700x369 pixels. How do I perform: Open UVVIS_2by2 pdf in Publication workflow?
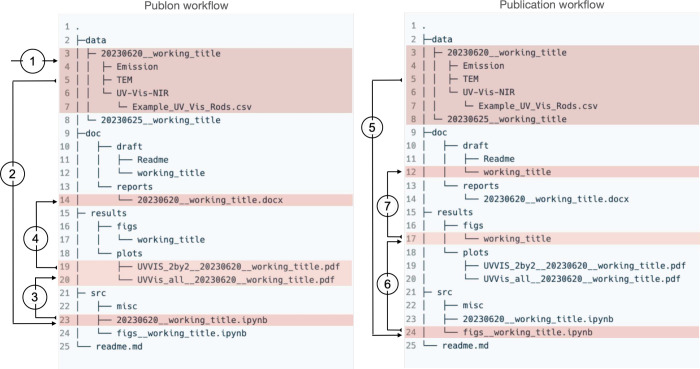pos(584,266)
